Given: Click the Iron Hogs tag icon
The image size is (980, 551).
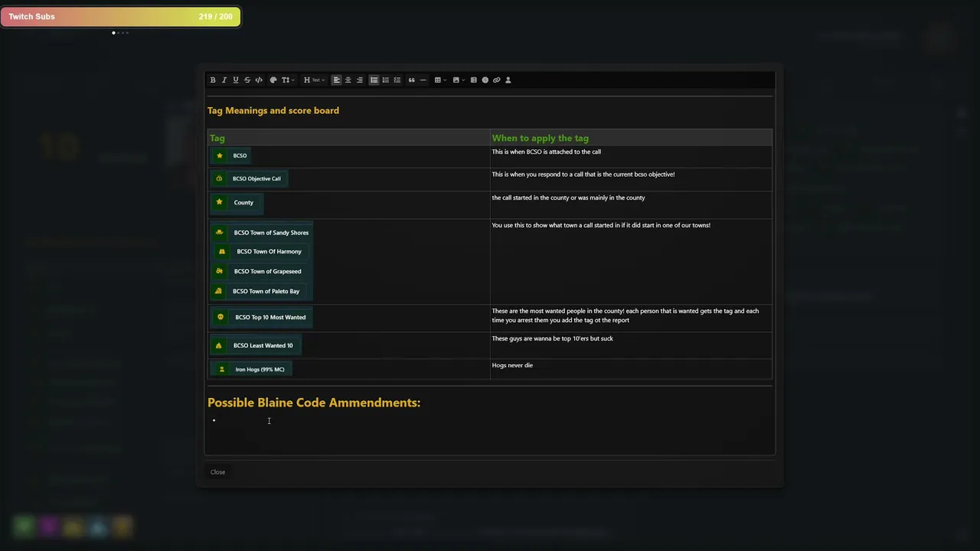Looking at the screenshot, I should [222, 369].
